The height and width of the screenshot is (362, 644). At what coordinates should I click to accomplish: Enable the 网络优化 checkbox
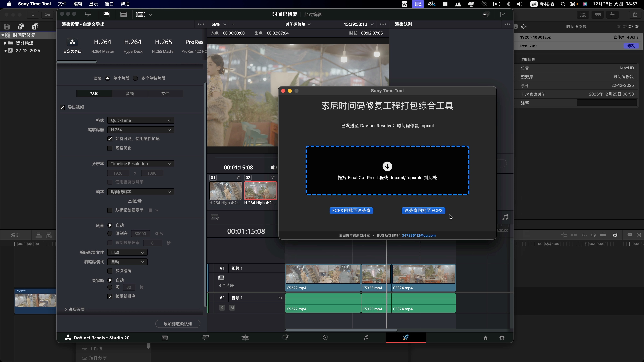pyautogui.click(x=110, y=148)
